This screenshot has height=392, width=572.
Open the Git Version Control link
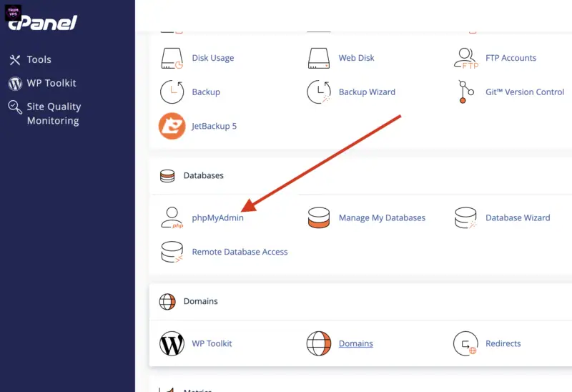(525, 92)
